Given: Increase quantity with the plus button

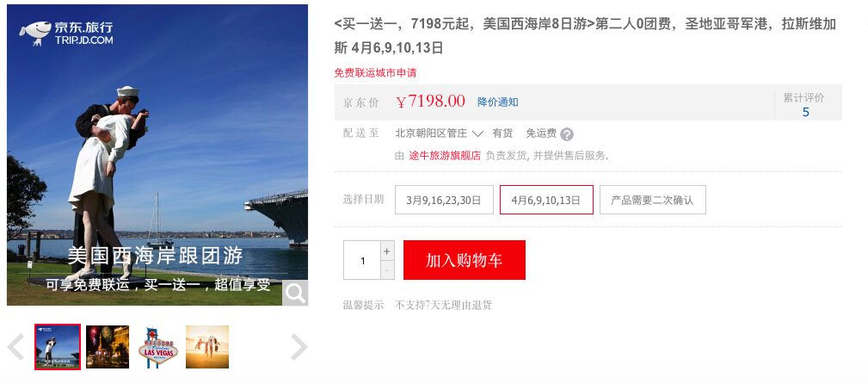Looking at the screenshot, I should click(x=387, y=251).
